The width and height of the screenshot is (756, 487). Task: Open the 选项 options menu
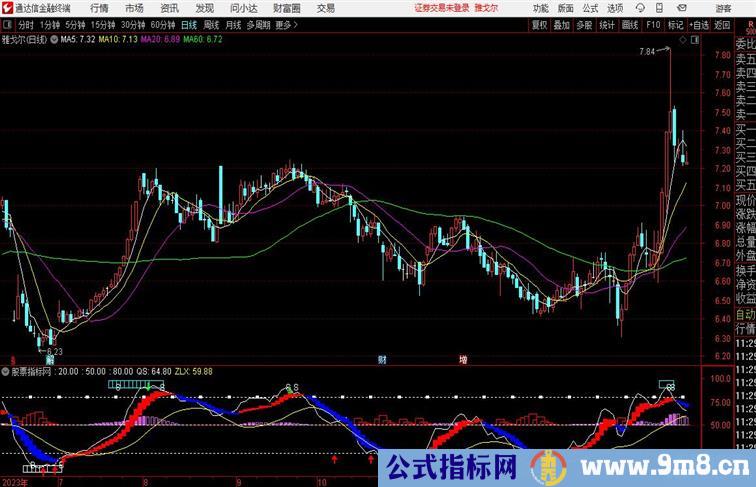pyautogui.click(x=617, y=8)
